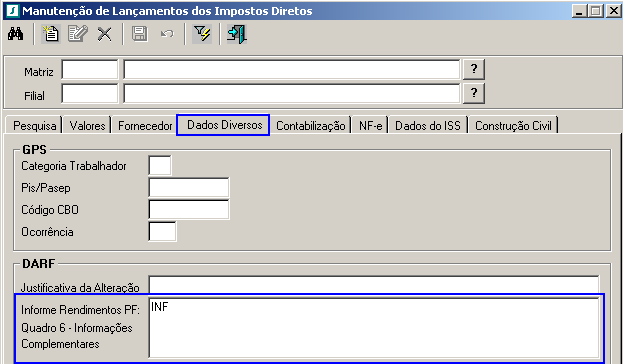Viewport: 623px width, 364px height.
Task: Click the Matriz description input field
Action: point(292,70)
